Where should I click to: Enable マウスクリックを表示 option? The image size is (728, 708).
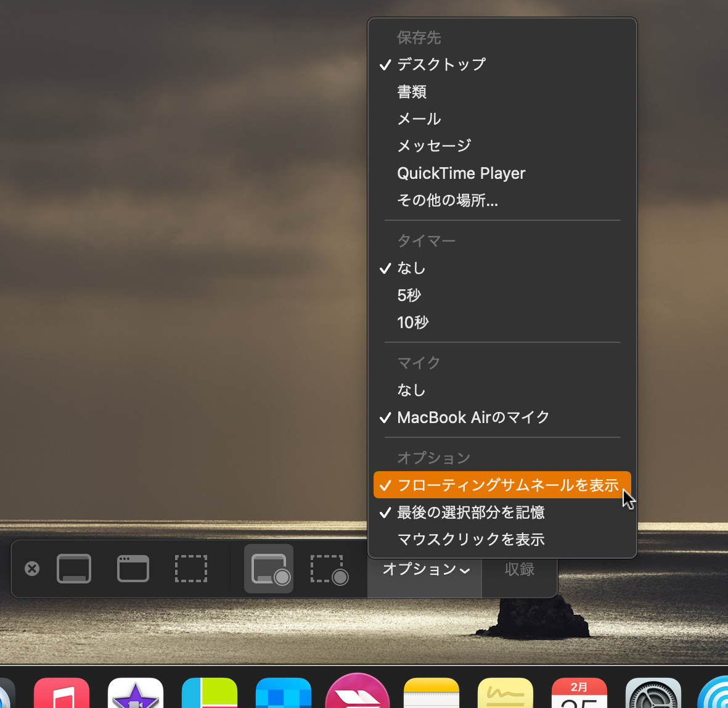[x=502, y=540]
